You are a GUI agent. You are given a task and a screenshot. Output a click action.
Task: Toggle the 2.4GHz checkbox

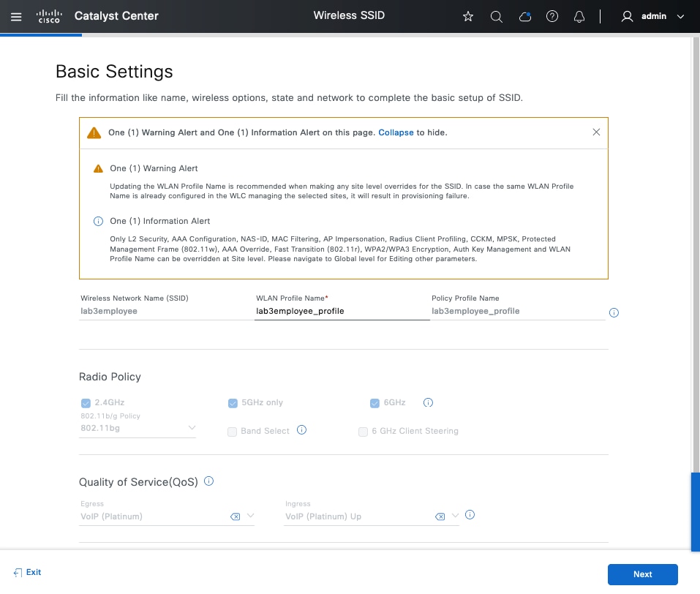click(86, 402)
